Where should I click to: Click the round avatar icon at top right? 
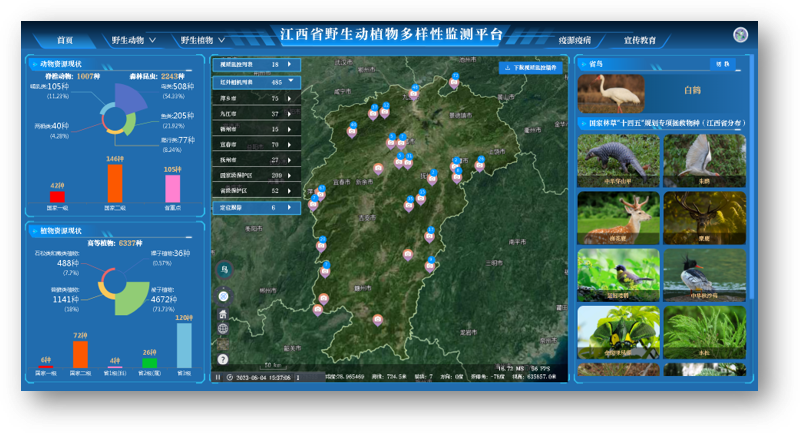[740, 35]
